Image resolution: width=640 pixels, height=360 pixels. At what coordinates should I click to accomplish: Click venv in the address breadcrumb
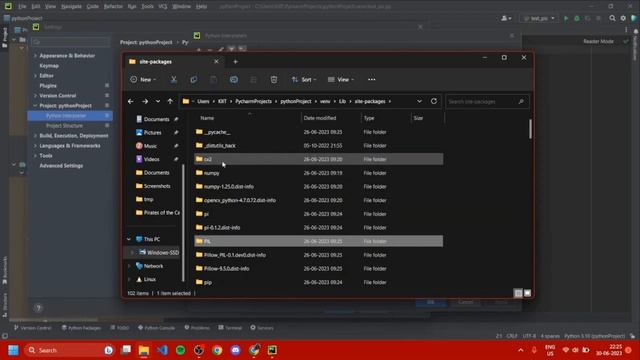click(x=325, y=101)
